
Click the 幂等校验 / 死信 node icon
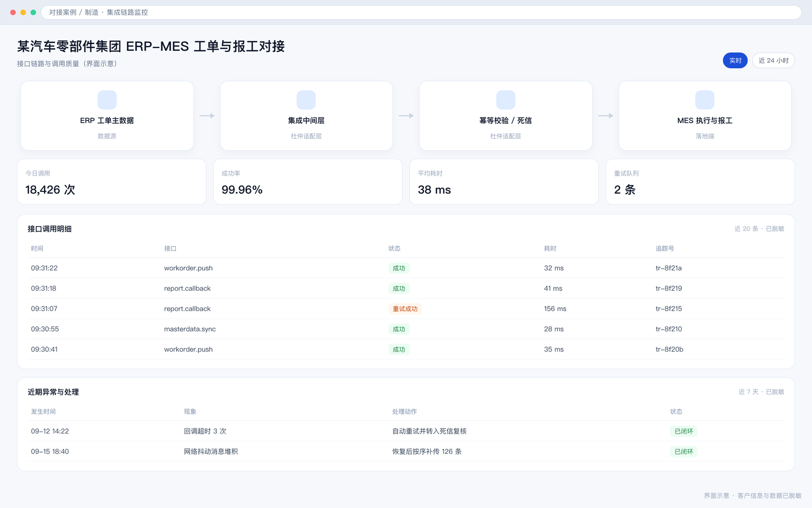click(x=506, y=100)
